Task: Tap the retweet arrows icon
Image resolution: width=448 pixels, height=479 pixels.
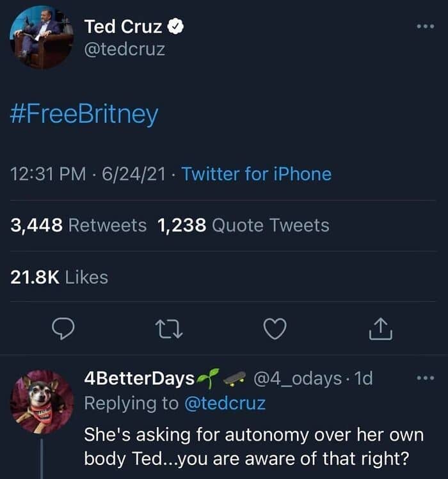Action: pos(169,329)
